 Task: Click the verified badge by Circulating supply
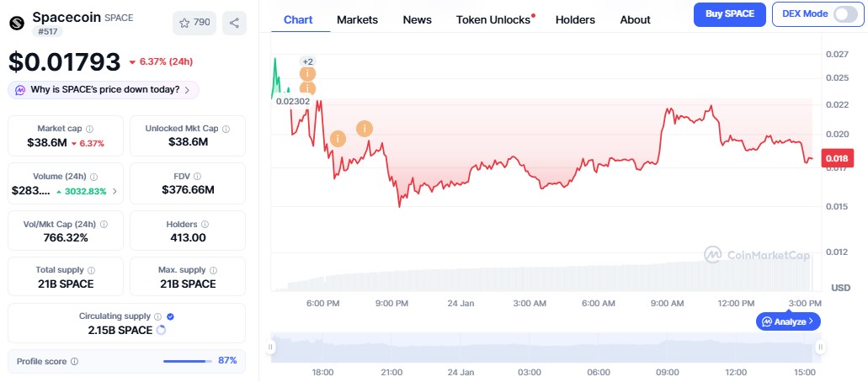(x=171, y=316)
